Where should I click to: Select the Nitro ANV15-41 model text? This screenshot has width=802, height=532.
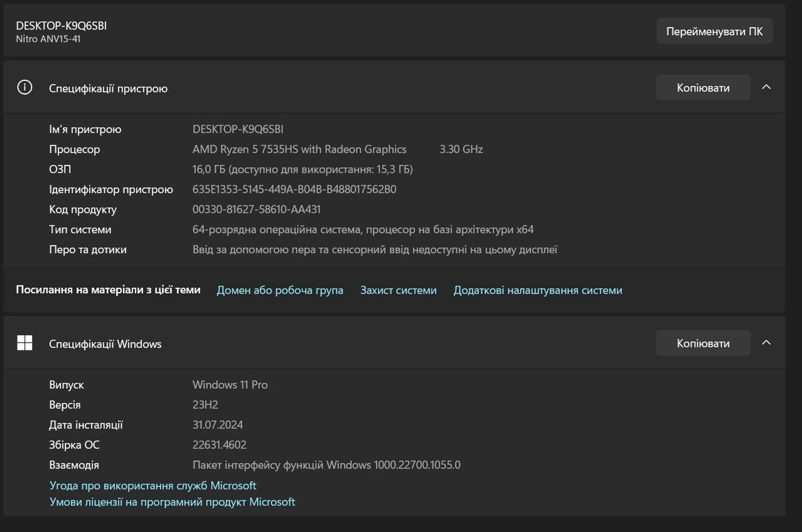pos(48,39)
